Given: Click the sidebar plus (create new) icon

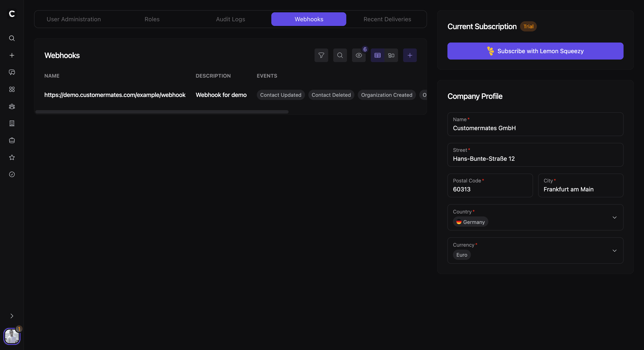Looking at the screenshot, I should 12,55.
